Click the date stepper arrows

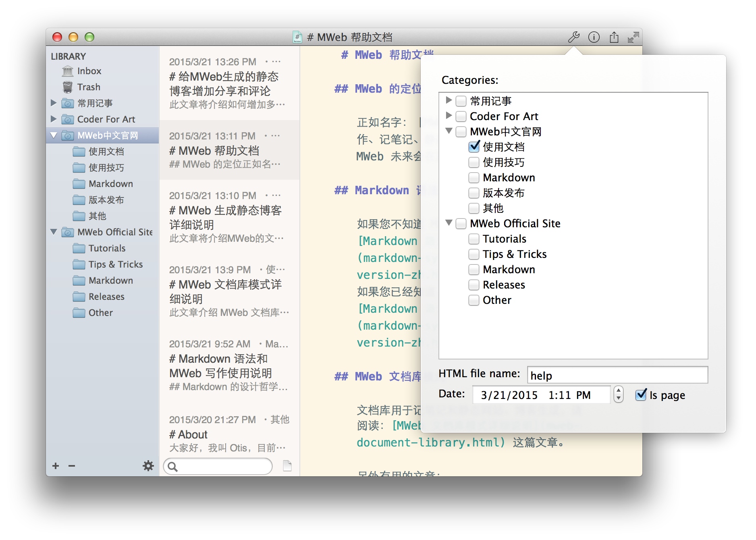pyautogui.click(x=618, y=394)
